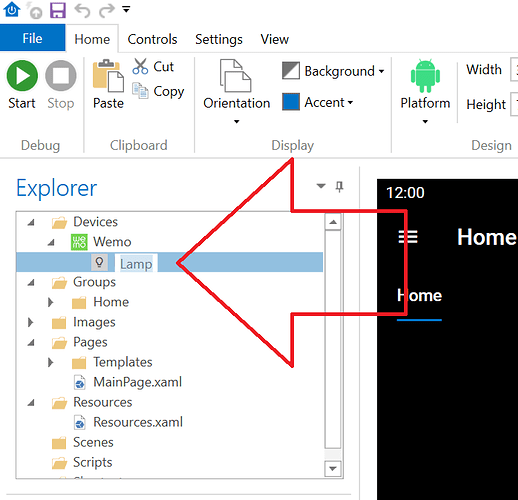
Task: Open the Background color dropdown
Action: tap(333, 71)
